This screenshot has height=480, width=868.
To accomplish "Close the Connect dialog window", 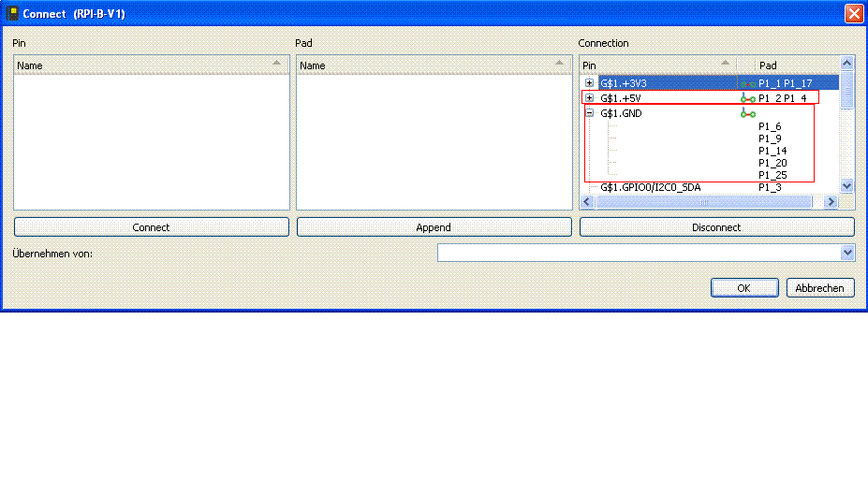I will 854,13.
